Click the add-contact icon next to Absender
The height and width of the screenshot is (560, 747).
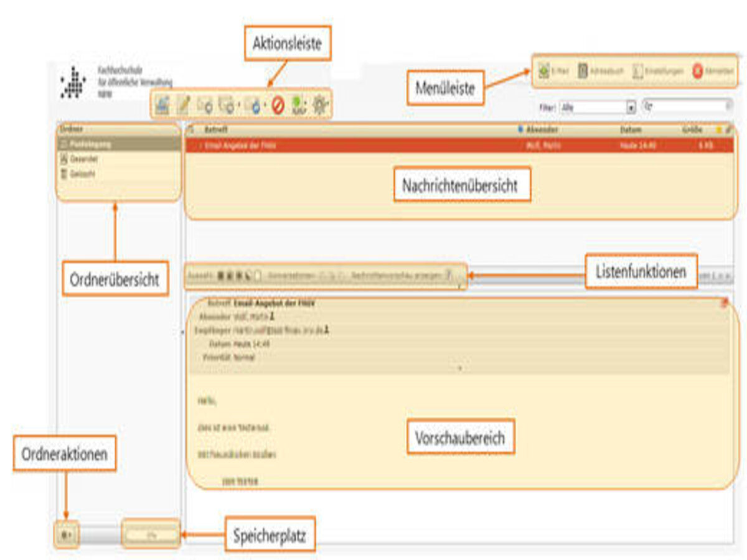tap(273, 317)
